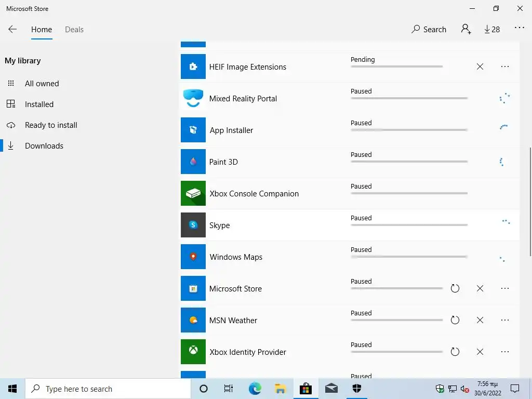
Task: Select Installed in My library
Action: [39, 104]
